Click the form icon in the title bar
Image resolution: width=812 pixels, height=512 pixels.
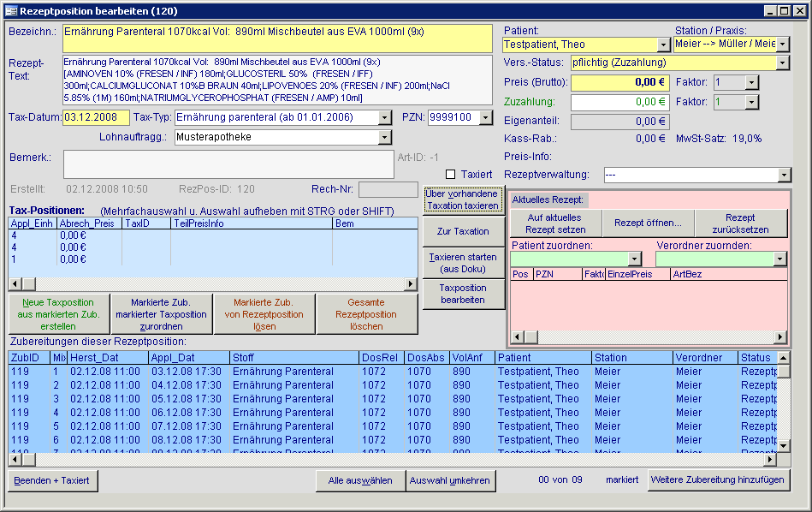point(10,11)
